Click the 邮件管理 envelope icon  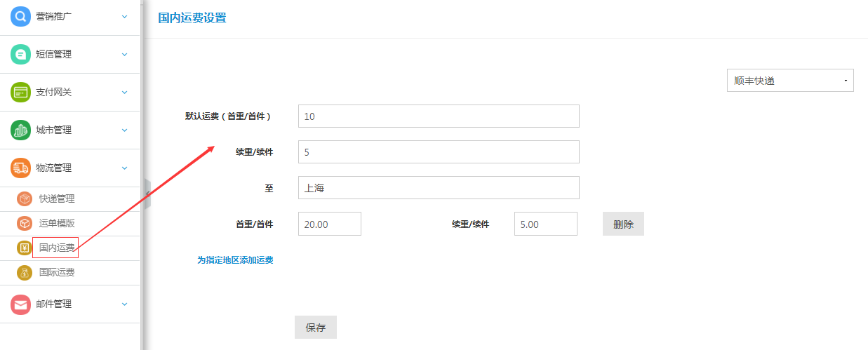pyautogui.click(x=21, y=304)
